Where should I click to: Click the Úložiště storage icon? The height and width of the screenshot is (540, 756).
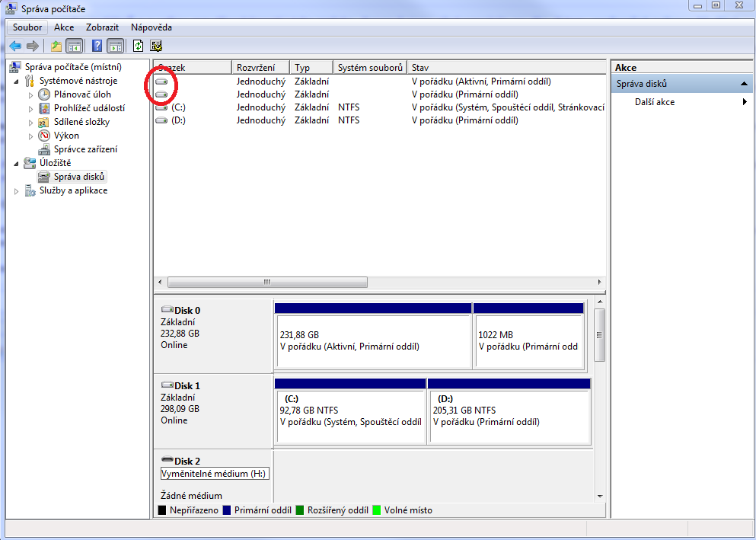(x=30, y=163)
